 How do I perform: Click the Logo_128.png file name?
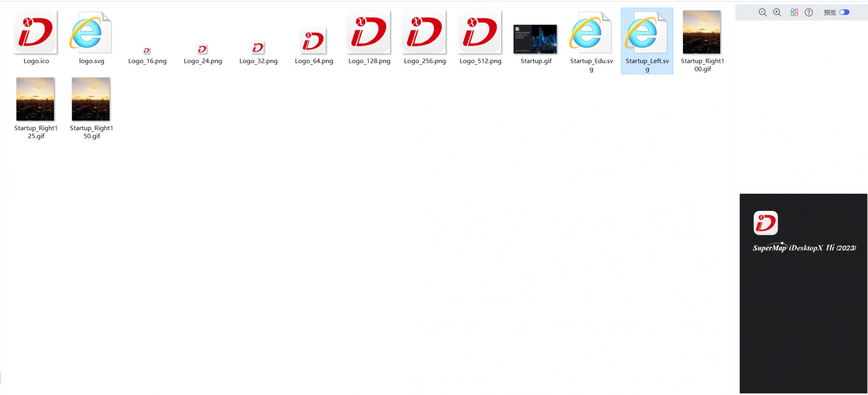pos(369,61)
